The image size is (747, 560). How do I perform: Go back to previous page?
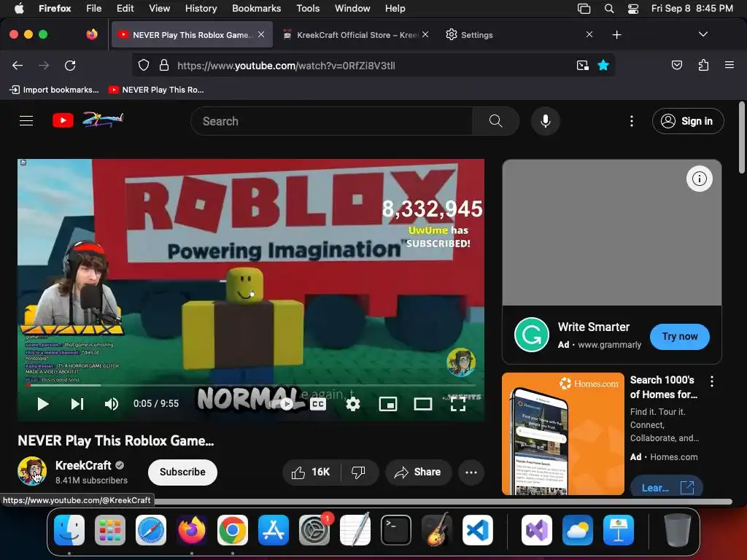tap(18, 65)
